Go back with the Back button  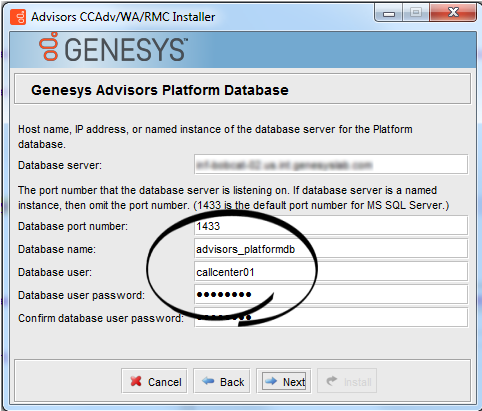click(x=222, y=381)
